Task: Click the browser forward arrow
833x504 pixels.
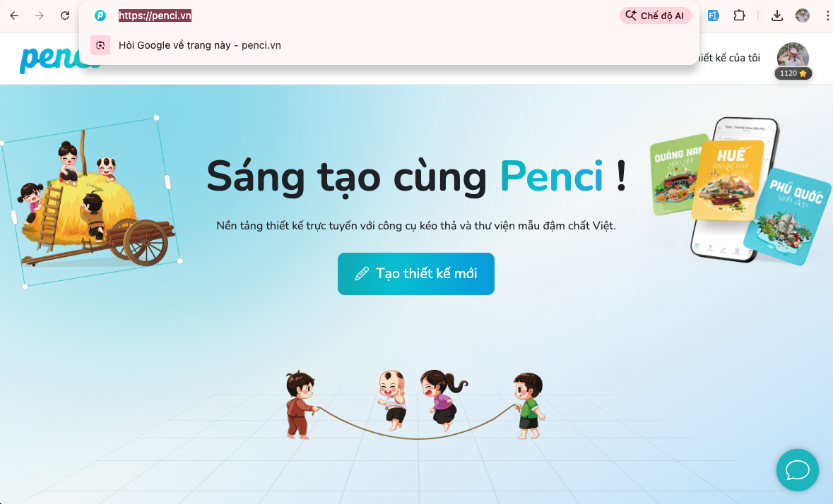Action: [x=40, y=16]
